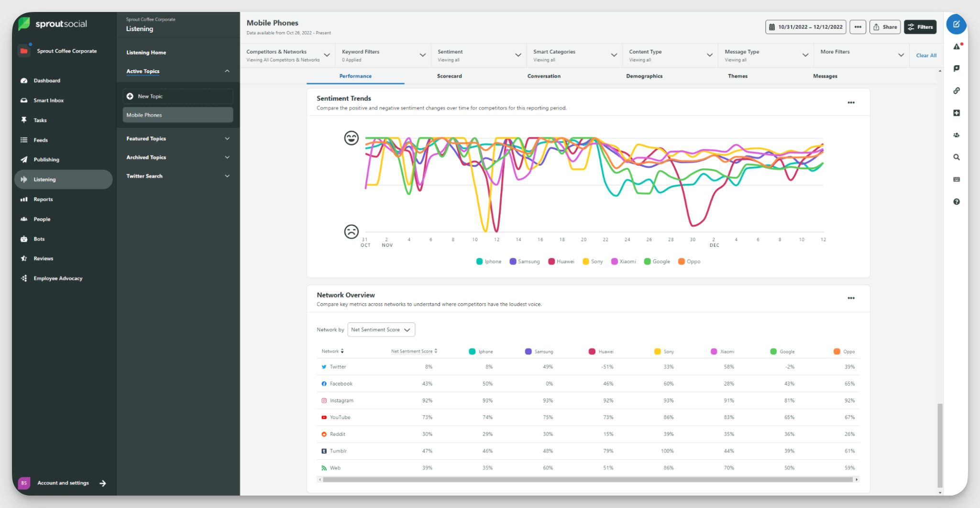This screenshot has width=980, height=508.
Task: Open the Dashboard icon in sidebar
Action: coord(24,80)
